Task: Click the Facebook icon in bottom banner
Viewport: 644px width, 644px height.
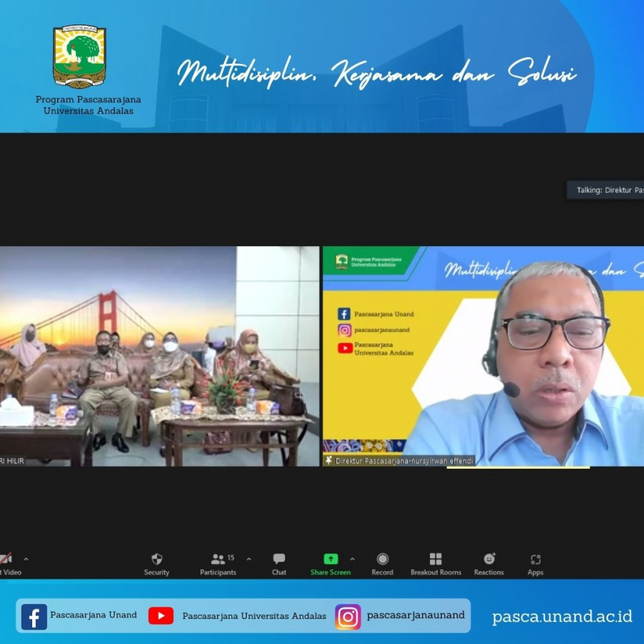Action: pyautogui.click(x=34, y=616)
